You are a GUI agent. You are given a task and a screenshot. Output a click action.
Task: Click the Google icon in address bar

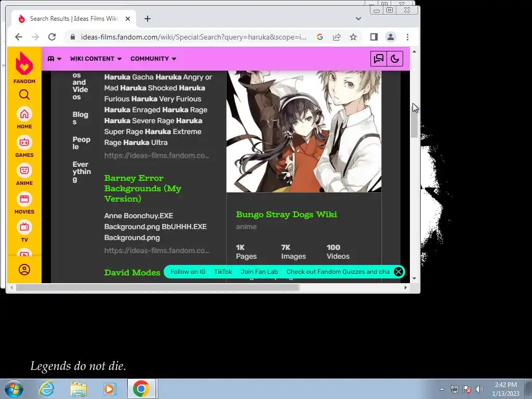point(320,37)
